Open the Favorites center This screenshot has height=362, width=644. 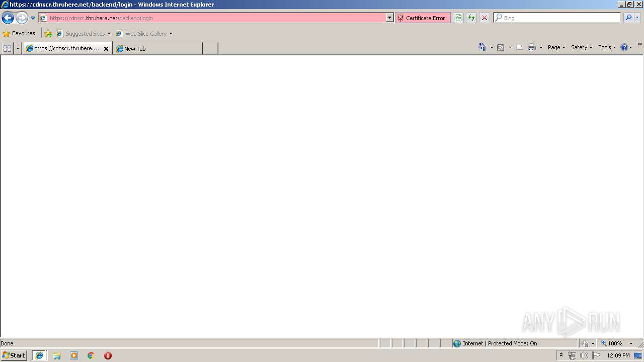pyautogui.click(x=19, y=34)
